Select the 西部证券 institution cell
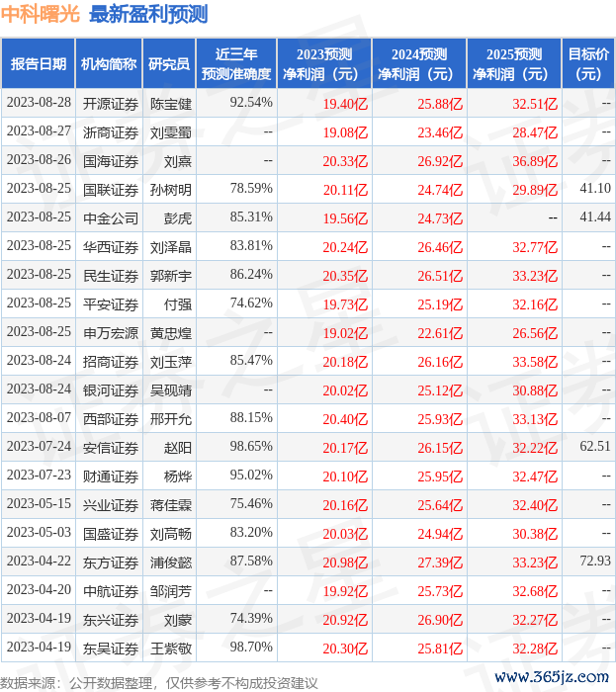616x692 pixels. pyautogui.click(x=111, y=420)
